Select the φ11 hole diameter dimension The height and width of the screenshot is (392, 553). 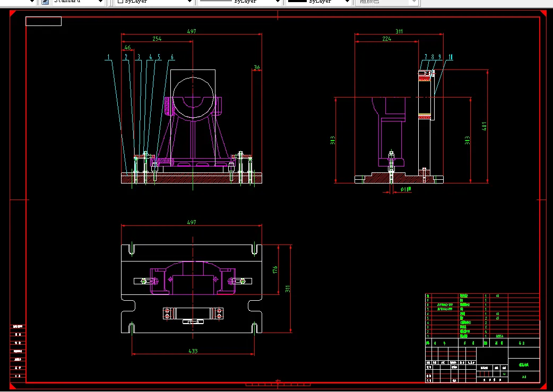coord(406,190)
